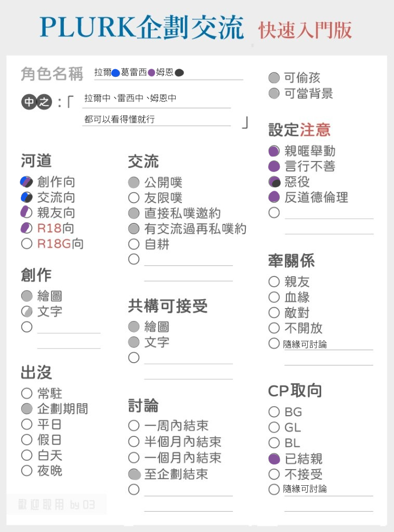The width and height of the screenshot is (394, 532).
Task: Toggle the 公開噗 option circle
Action: [134, 182]
